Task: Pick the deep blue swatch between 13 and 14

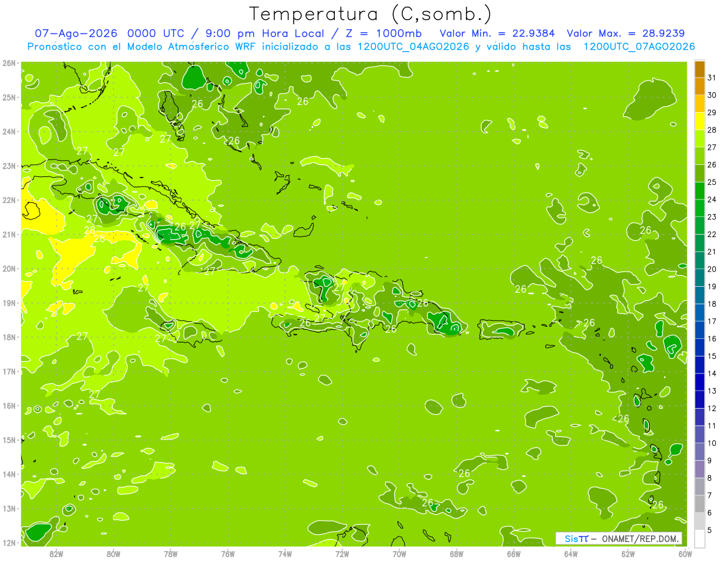Action: [699, 382]
